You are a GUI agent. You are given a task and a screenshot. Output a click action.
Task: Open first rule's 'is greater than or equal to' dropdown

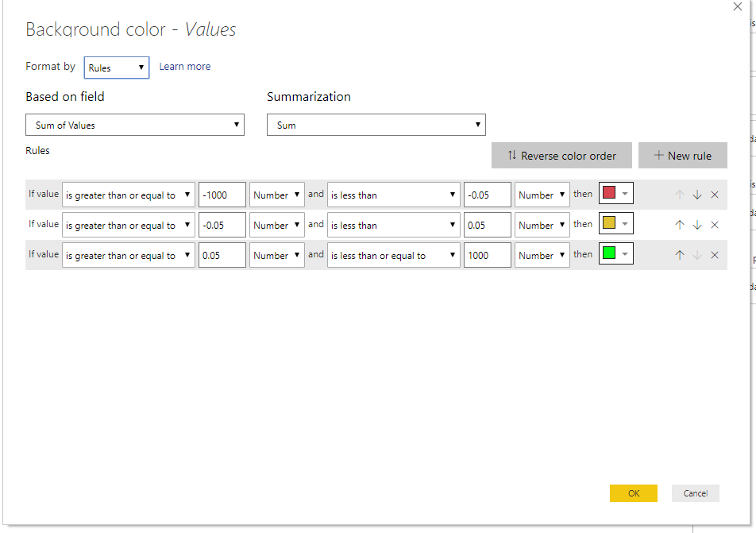129,195
